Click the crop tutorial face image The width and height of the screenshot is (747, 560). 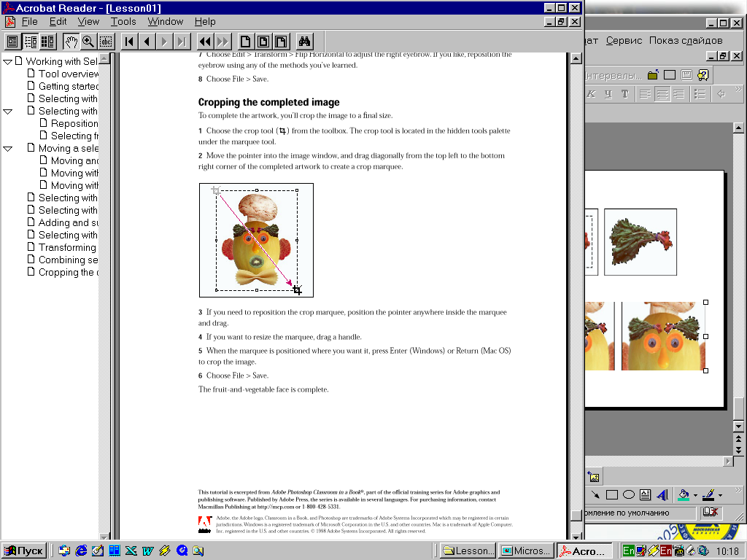256,240
